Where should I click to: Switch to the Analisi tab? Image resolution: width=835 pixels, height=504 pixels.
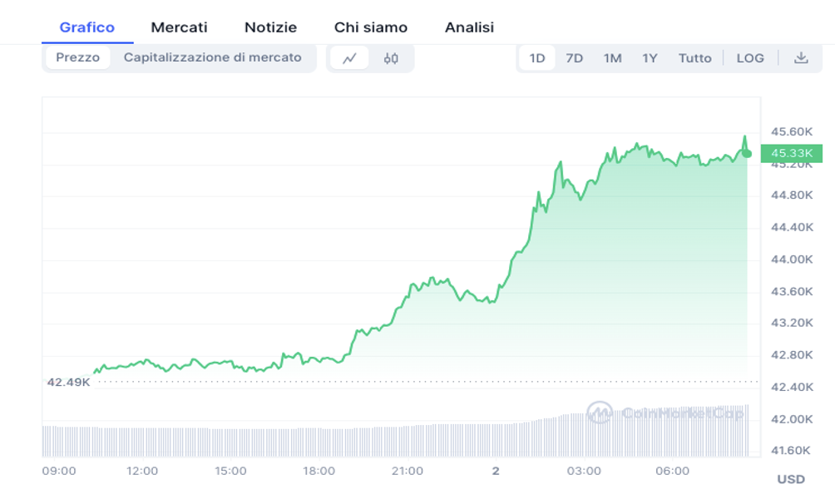469,27
